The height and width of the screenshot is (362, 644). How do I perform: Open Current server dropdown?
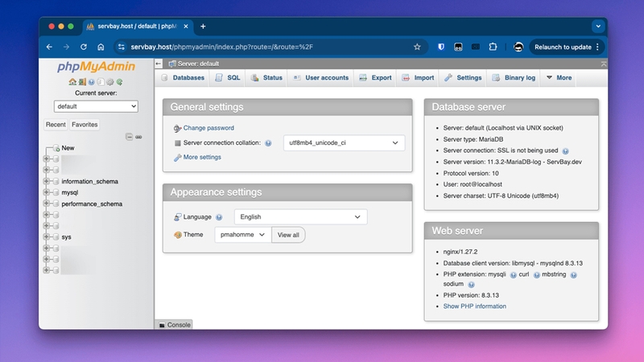pyautogui.click(x=96, y=106)
